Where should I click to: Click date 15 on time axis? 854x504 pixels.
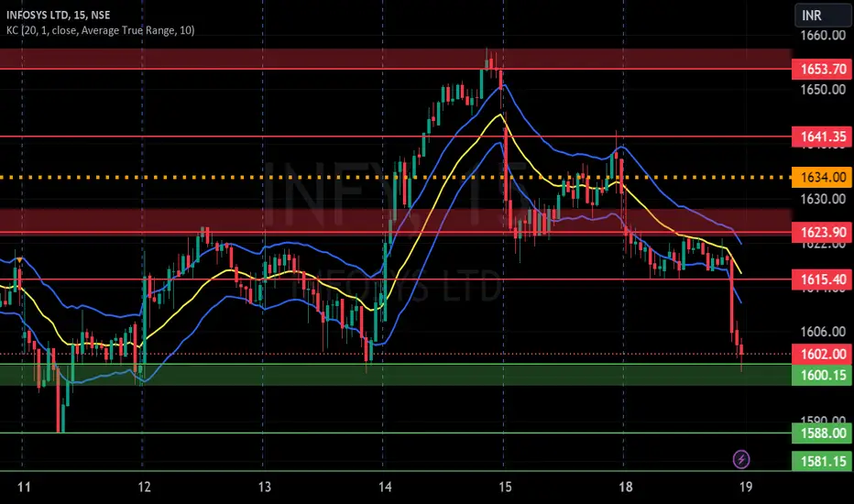tap(505, 487)
